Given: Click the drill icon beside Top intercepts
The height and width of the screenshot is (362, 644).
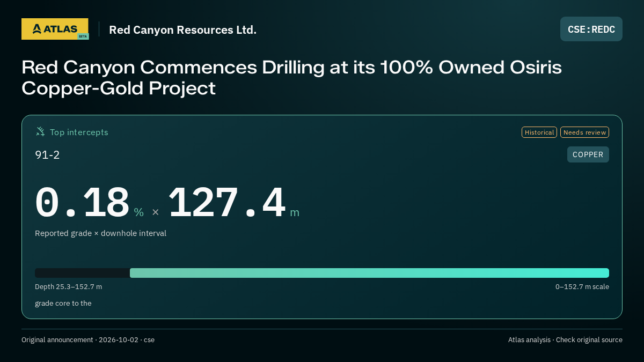Looking at the screenshot, I should pos(40,131).
